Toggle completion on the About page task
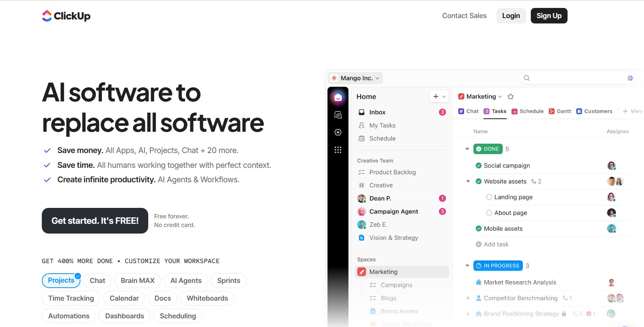 pos(489,213)
